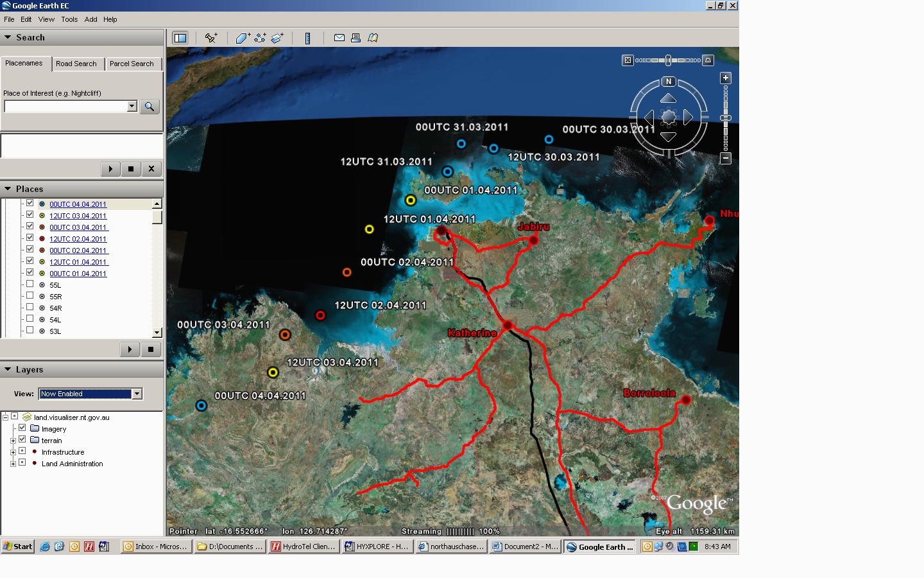
Task: Toggle the terrain layer checkbox
Action: (22, 439)
